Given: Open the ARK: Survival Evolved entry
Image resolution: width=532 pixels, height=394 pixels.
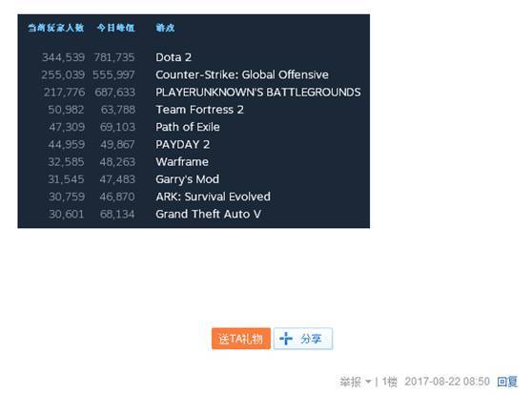Looking at the screenshot, I should pyautogui.click(x=213, y=197).
